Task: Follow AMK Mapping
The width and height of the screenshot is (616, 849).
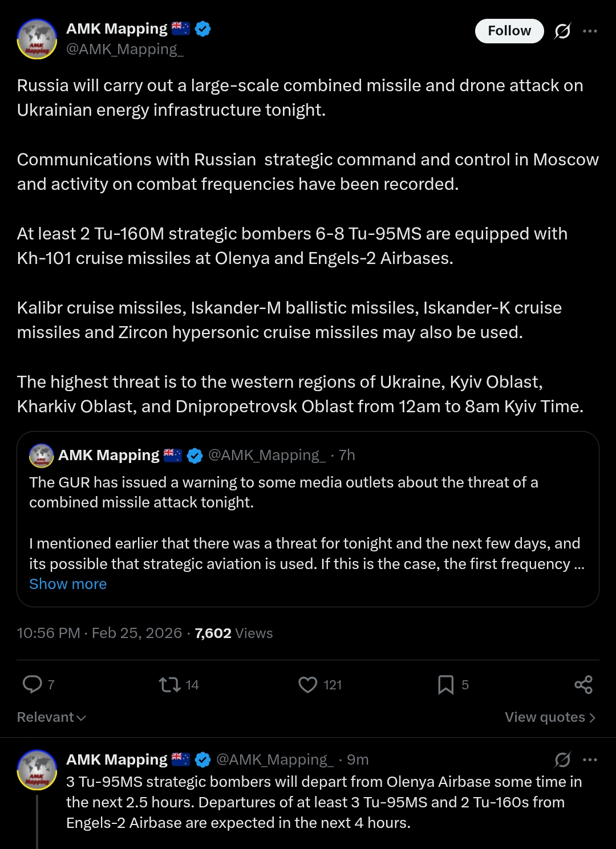Action: (509, 31)
